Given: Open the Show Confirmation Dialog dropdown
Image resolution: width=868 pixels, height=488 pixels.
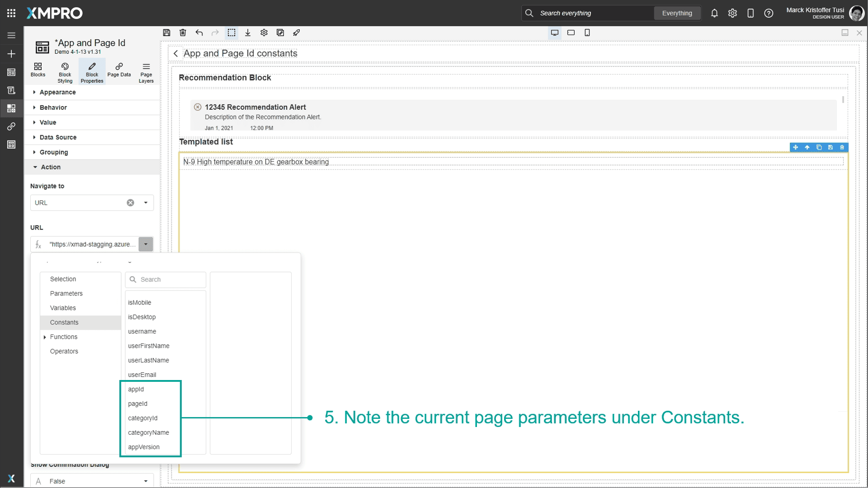Looking at the screenshot, I should coord(145,481).
